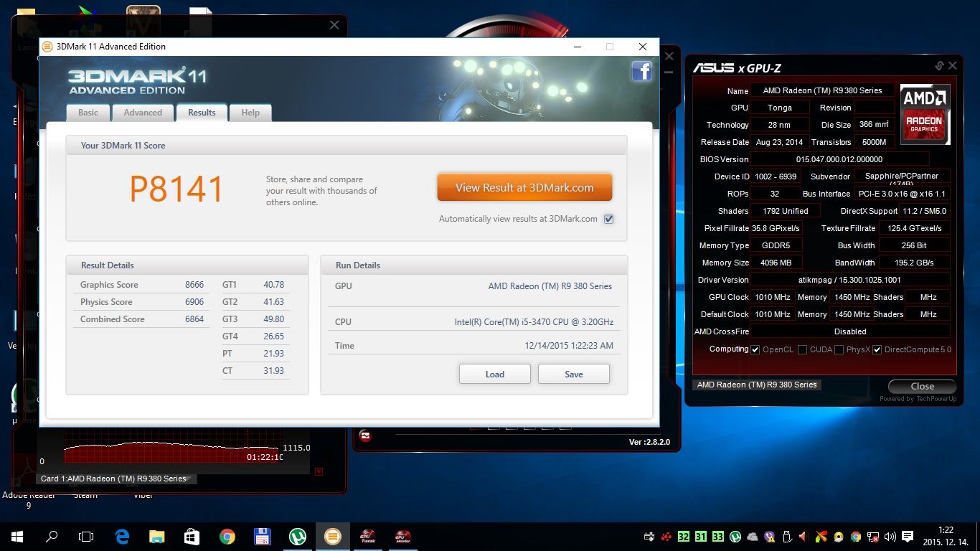
Task: Switch to the Advanced tab
Action: coord(143,113)
